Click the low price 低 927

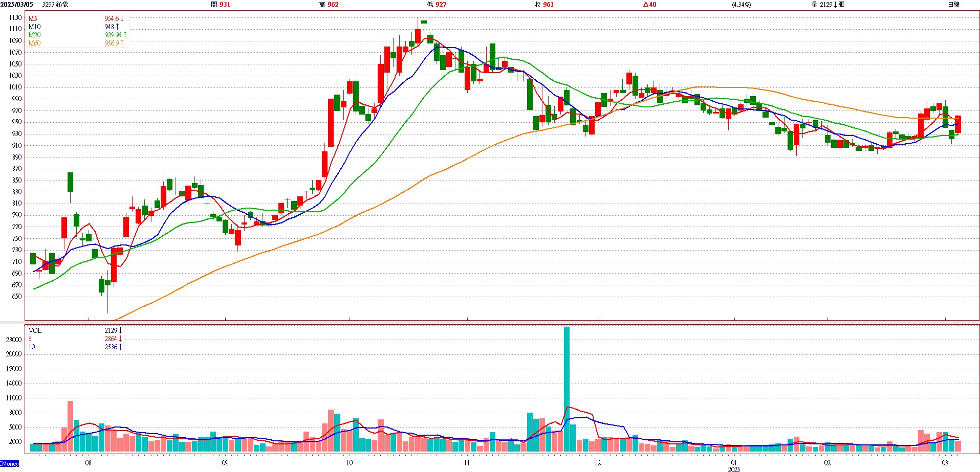click(x=437, y=5)
